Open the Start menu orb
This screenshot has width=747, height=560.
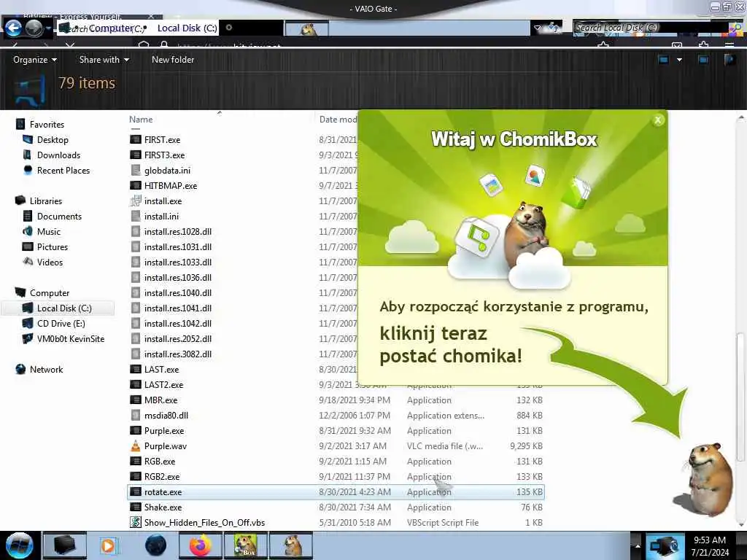19,545
